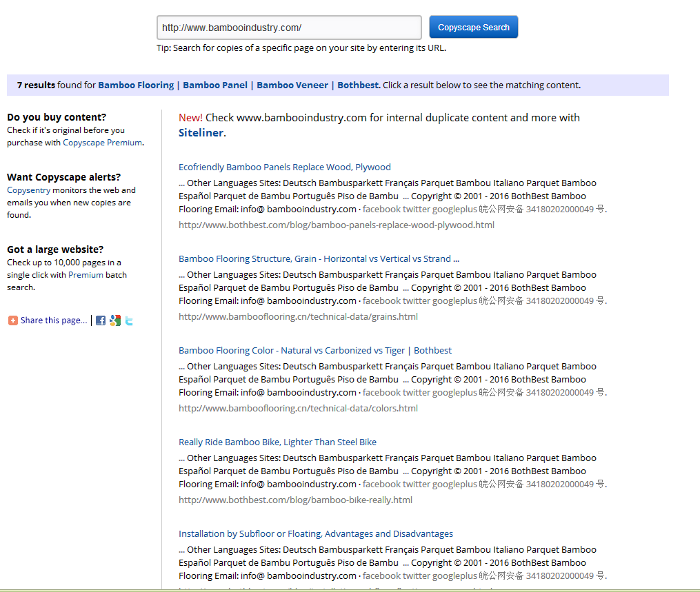
Task: Open the Copyscape Premium link
Action: click(x=102, y=143)
